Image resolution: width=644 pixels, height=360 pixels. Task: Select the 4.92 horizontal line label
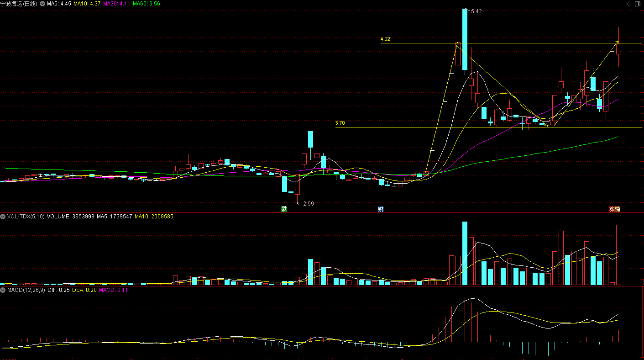pyautogui.click(x=385, y=39)
